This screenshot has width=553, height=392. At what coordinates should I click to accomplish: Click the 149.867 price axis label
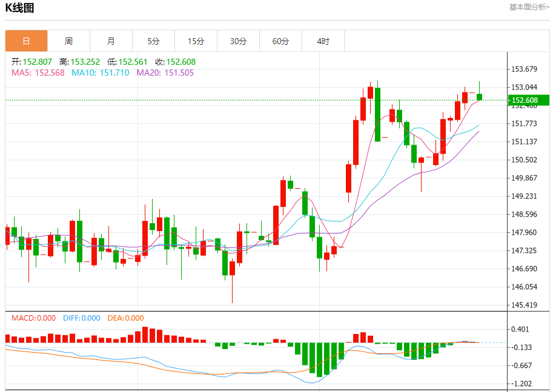point(524,178)
